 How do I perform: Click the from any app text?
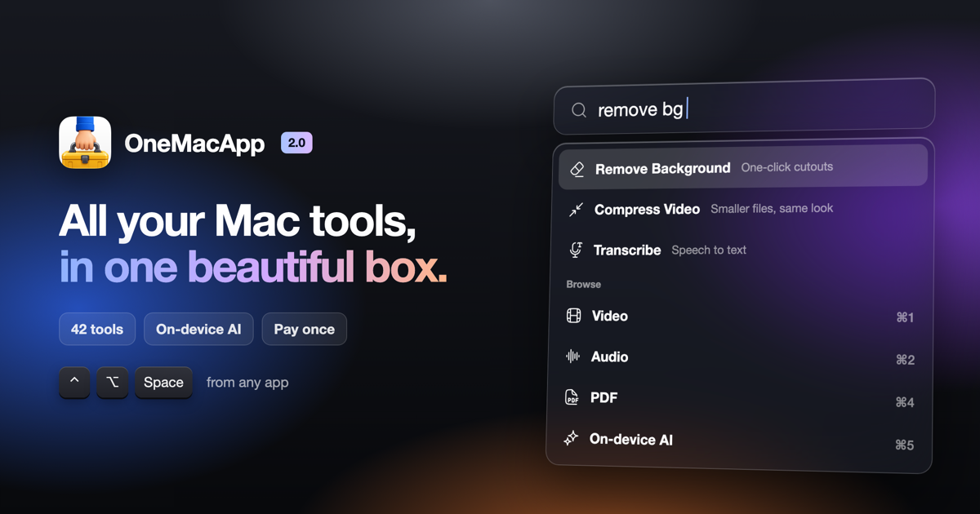247,382
